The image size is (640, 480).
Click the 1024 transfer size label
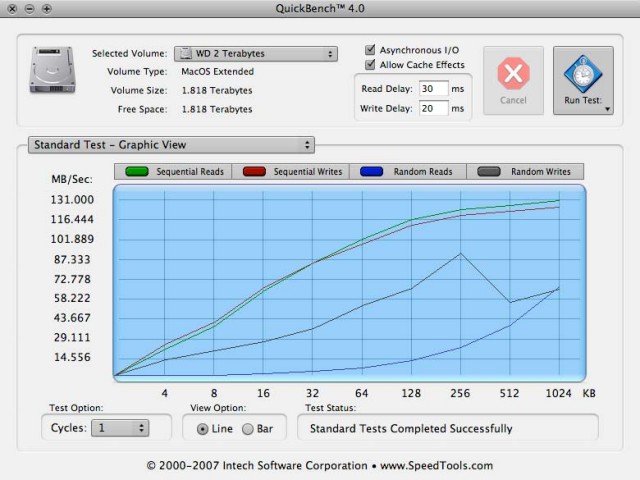[x=558, y=393]
